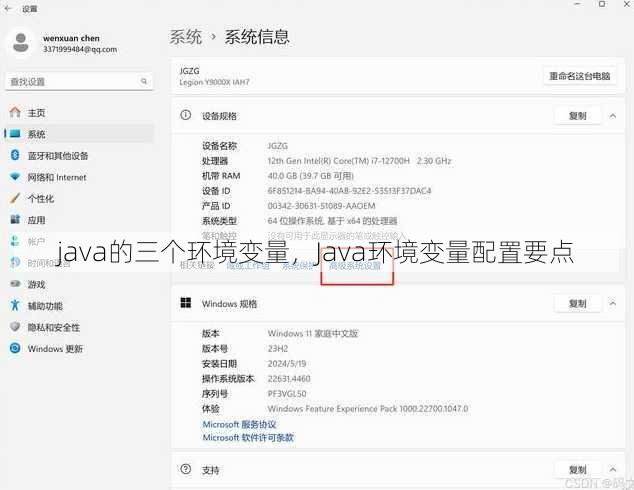Image resolution: width=634 pixels, height=490 pixels.
Task: Click the 产品 ID value 00342-30631
Action: tap(321, 206)
